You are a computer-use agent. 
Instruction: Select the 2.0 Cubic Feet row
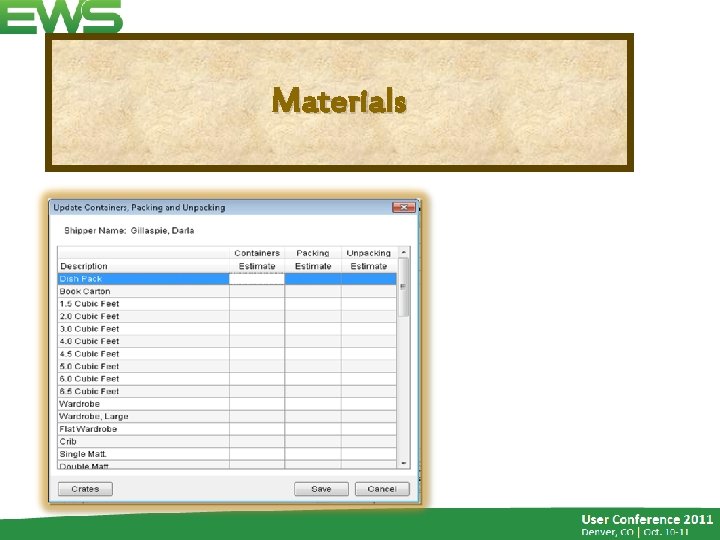pos(227,316)
